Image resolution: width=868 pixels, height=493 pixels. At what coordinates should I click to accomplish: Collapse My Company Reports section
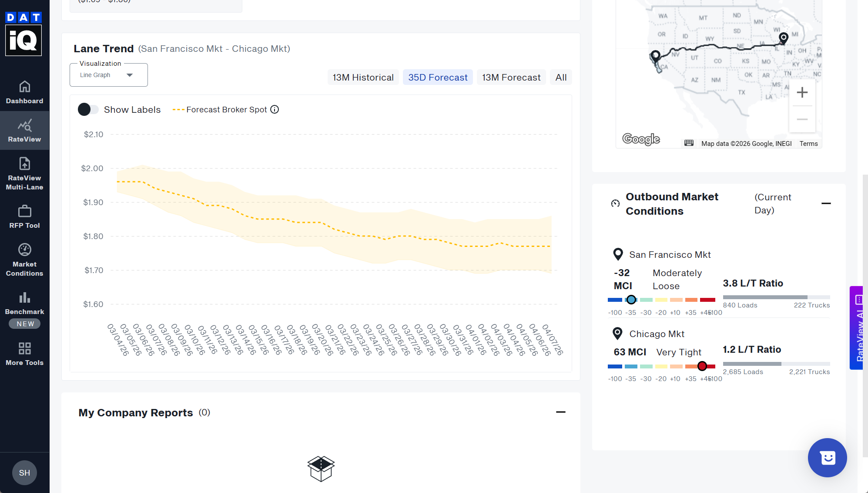(x=560, y=412)
